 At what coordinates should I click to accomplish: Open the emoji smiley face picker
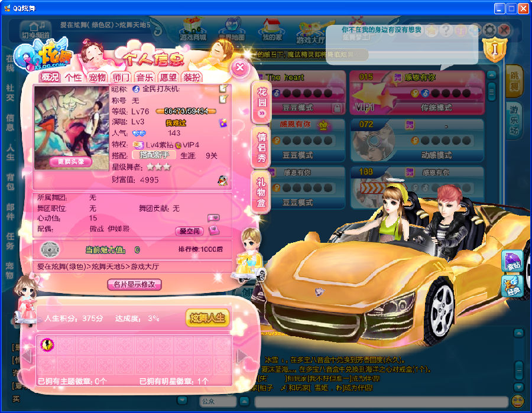[x=517, y=401]
